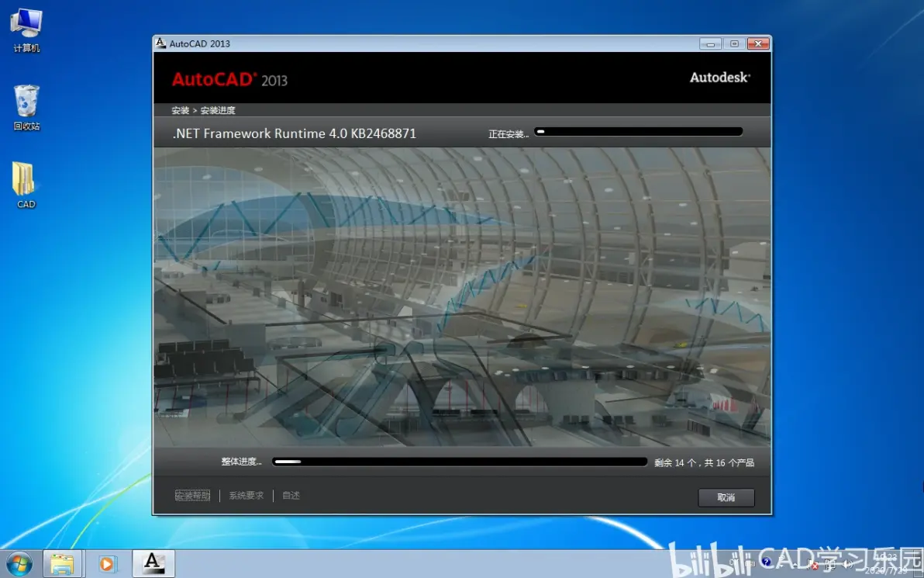Click the .NET Framework Runtime 4.0 KB2468871 text
Image resolution: width=924 pixels, height=578 pixels.
click(294, 133)
